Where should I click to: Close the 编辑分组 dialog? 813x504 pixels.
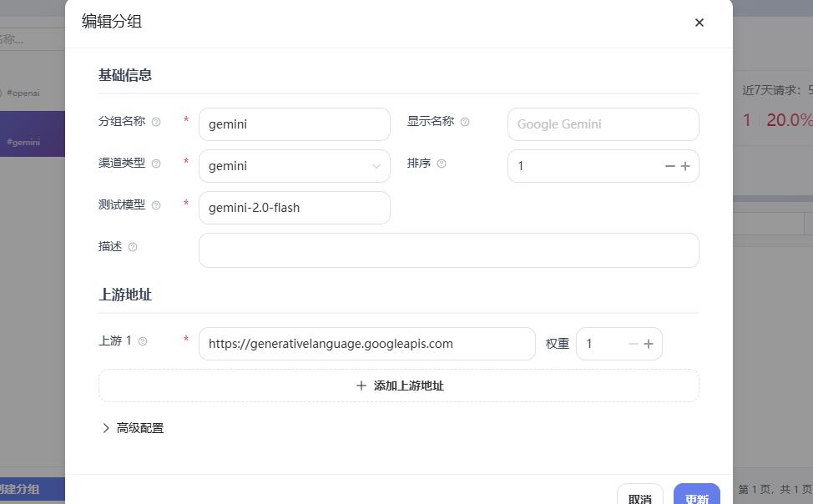click(x=699, y=23)
